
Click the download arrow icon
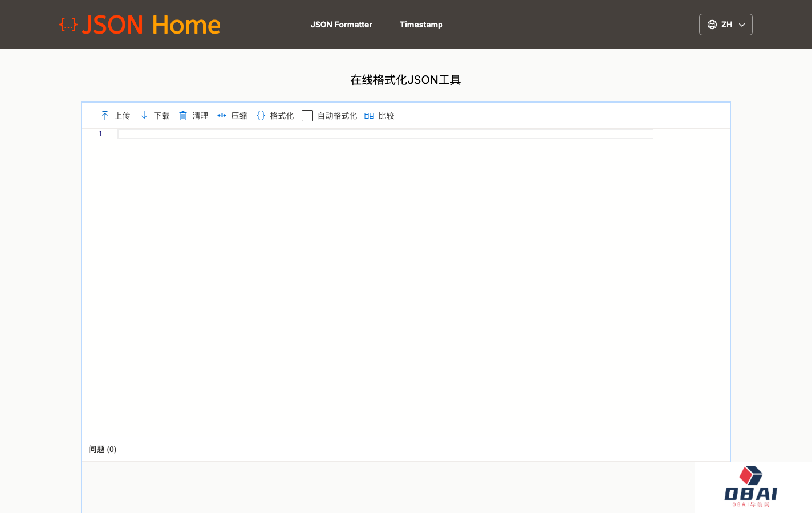point(144,116)
